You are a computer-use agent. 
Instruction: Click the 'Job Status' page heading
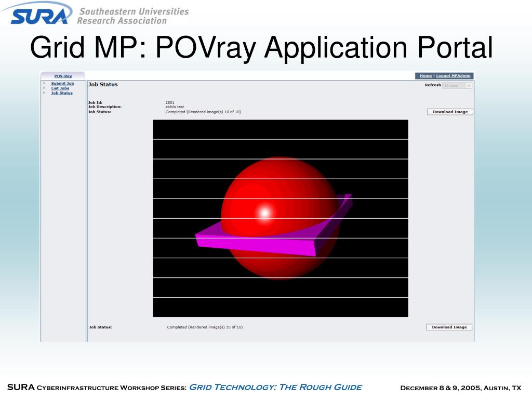(x=103, y=85)
